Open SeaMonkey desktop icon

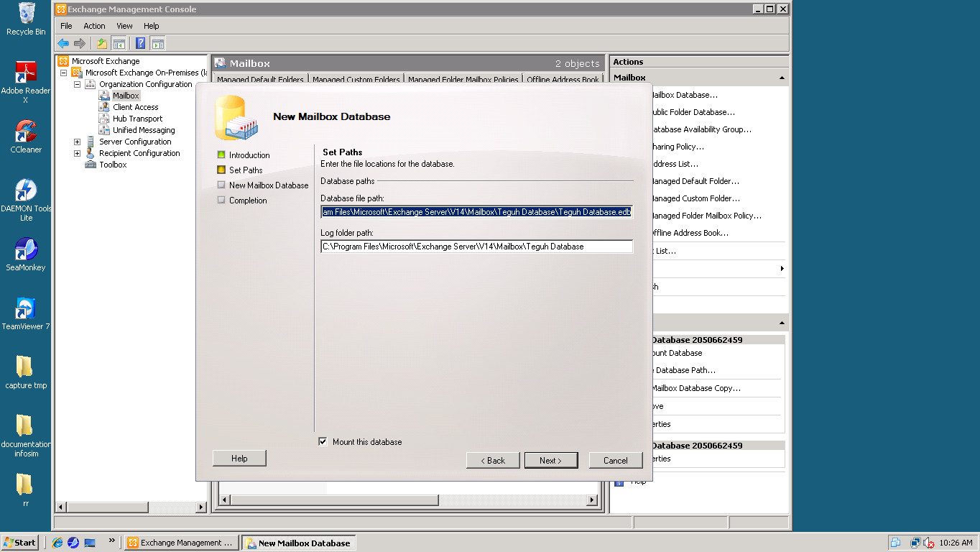point(26,250)
